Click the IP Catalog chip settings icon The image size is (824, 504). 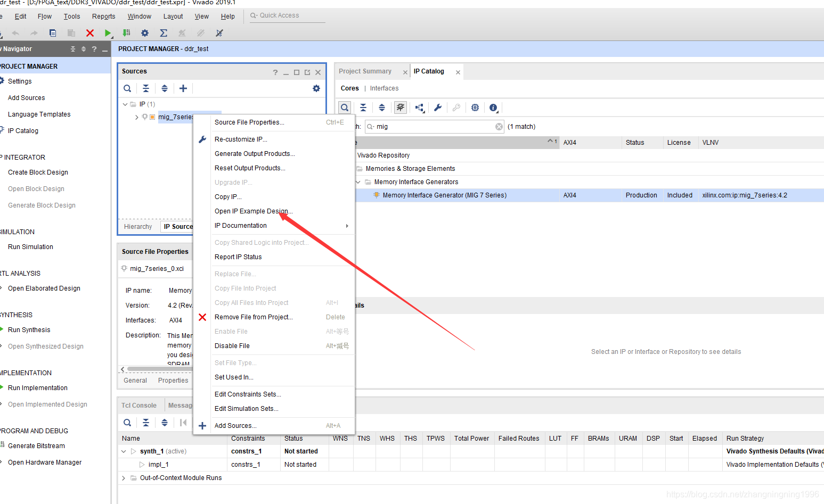tap(475, 108)
